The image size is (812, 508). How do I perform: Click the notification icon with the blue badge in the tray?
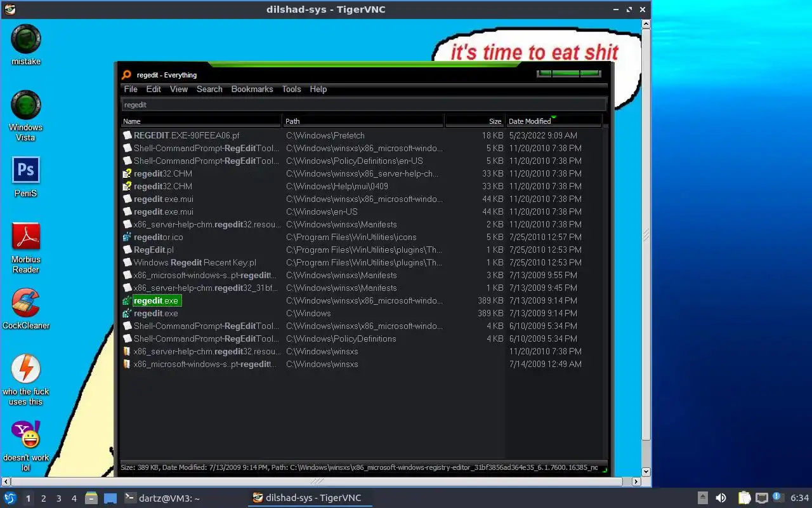(778, 497)
